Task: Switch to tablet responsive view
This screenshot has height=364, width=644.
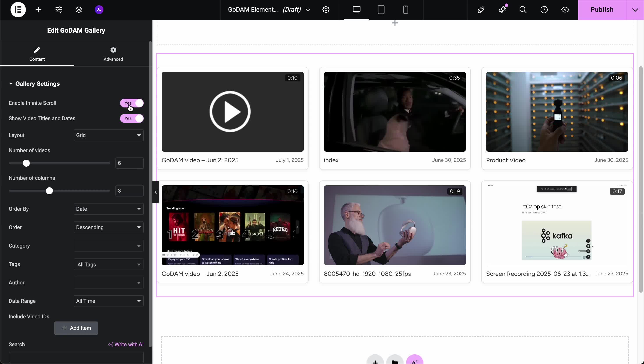Action: [381, 9]
